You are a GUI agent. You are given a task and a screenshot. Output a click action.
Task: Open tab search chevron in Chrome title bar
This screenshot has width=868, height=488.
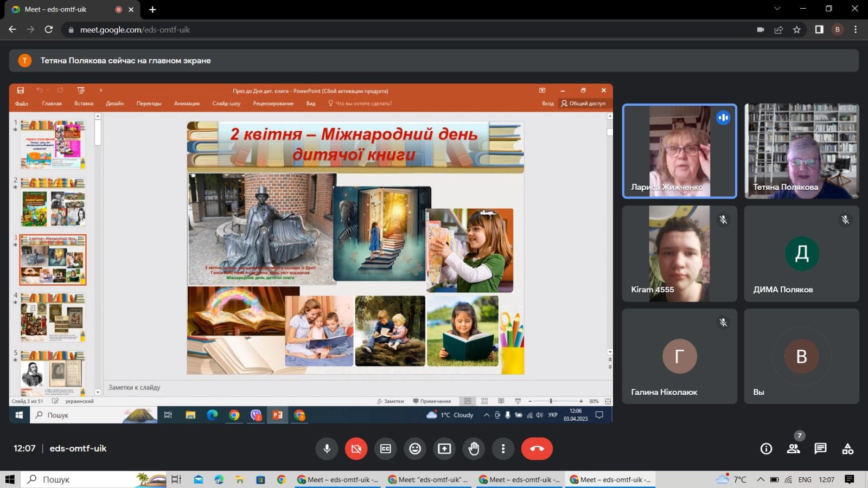[777, 9]
